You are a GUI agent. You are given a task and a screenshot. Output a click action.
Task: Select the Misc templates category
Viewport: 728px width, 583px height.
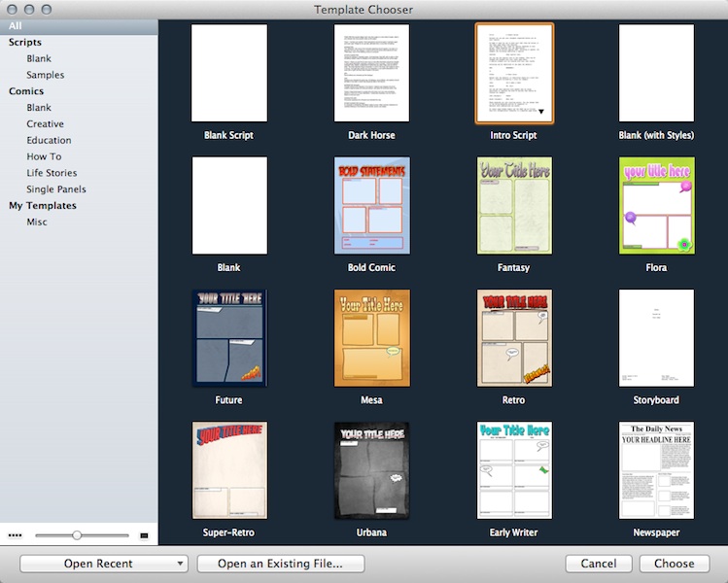point(37,223)
